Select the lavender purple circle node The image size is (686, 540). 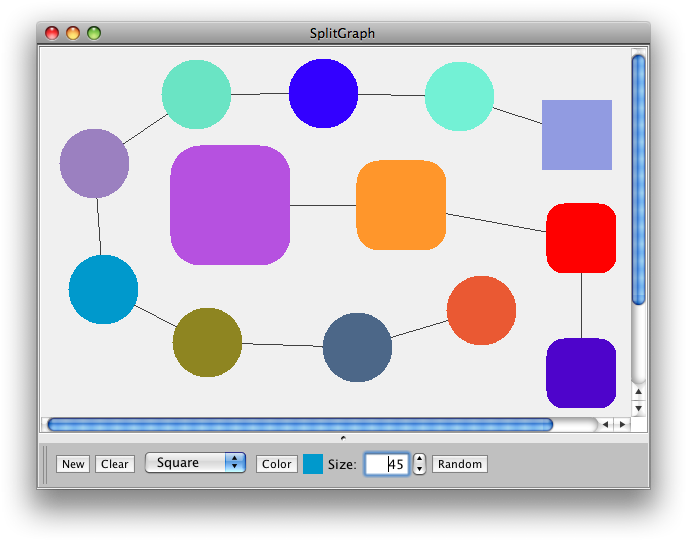click(x=94, y=163)
